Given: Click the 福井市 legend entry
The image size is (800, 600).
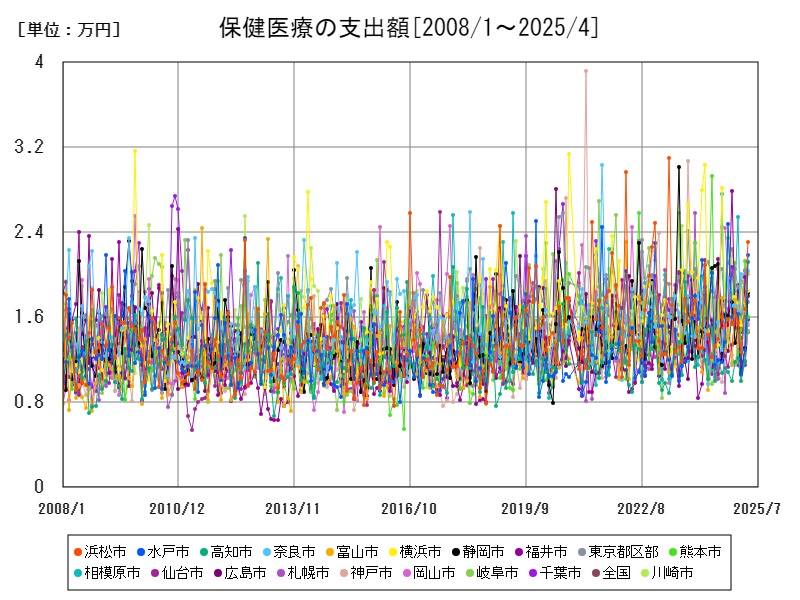Looking at the screenshot, I should [x=541, y=552].
